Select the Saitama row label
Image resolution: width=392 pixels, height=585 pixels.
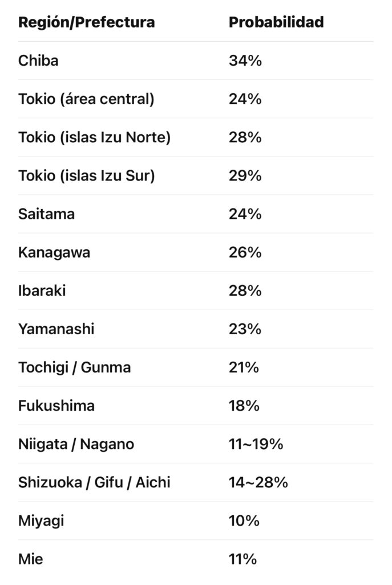tap(46, 214)
